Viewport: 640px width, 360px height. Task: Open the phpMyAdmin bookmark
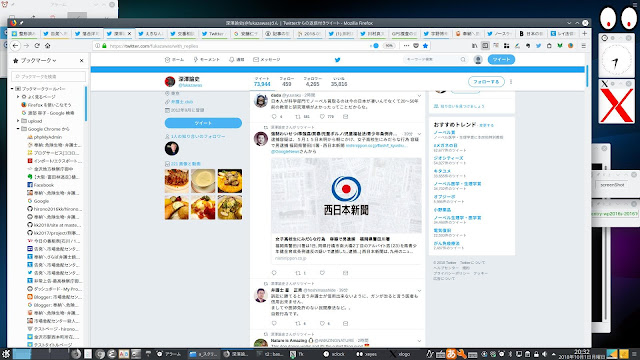coord(48,137)
